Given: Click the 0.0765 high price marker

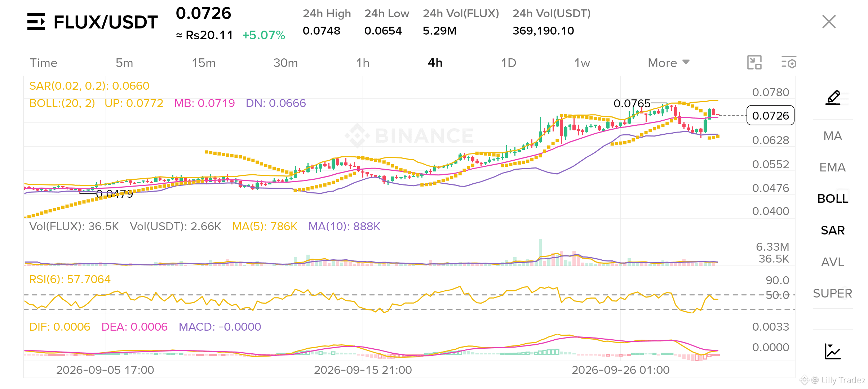Looking at the screenshot, I should coord(632,103).
